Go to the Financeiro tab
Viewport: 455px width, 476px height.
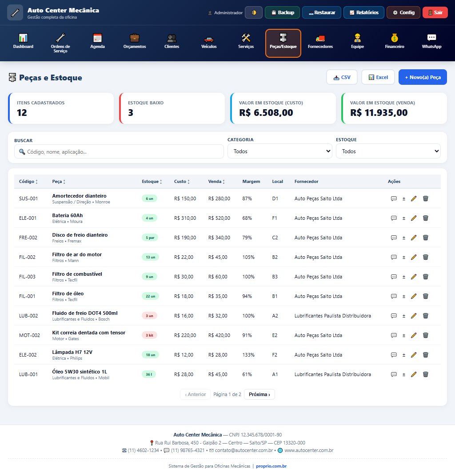395,43
